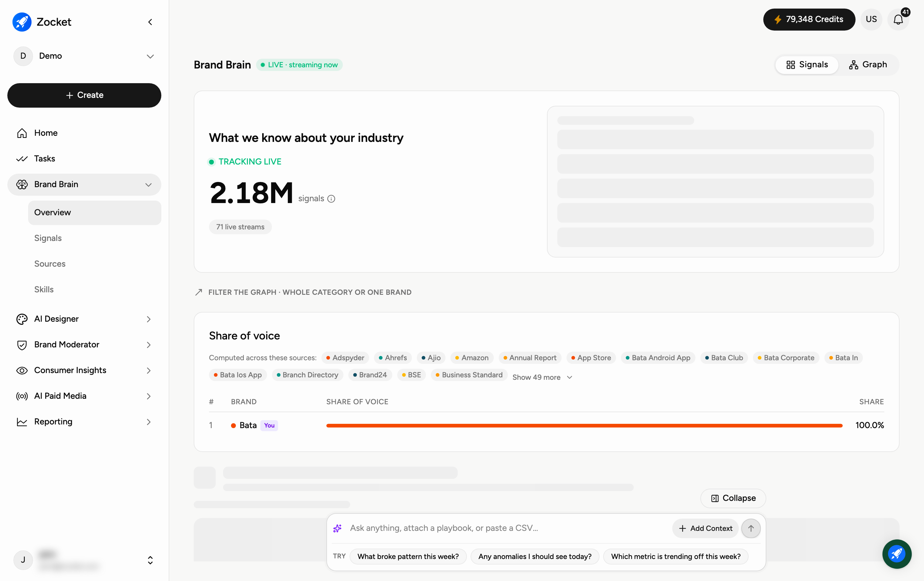Screen dimensions: 924x581
Task: Click the Bata share of voice bar
Action: pyautogui.click(x=584, y=425)
